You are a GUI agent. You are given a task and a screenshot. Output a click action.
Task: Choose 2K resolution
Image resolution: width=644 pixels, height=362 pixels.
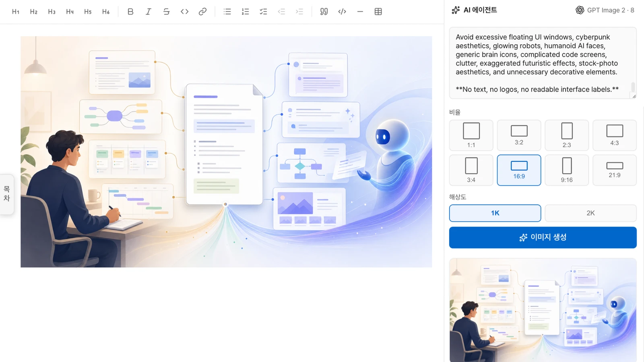(590, 213)
